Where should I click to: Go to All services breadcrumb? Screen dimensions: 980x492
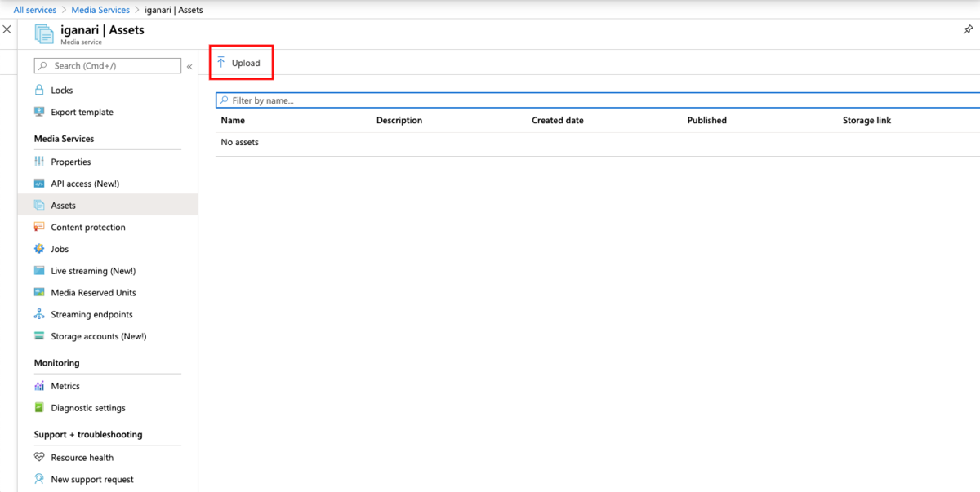[x=35, y=10]
